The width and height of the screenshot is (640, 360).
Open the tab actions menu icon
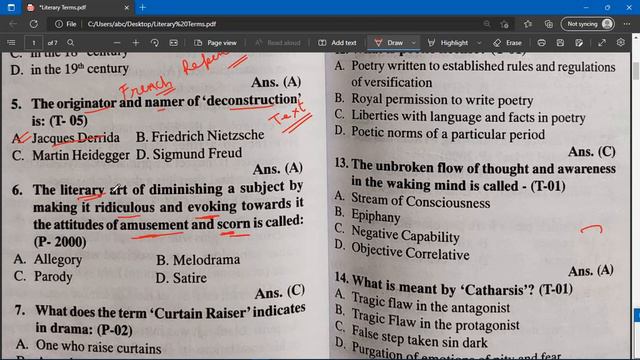(11, 7)
